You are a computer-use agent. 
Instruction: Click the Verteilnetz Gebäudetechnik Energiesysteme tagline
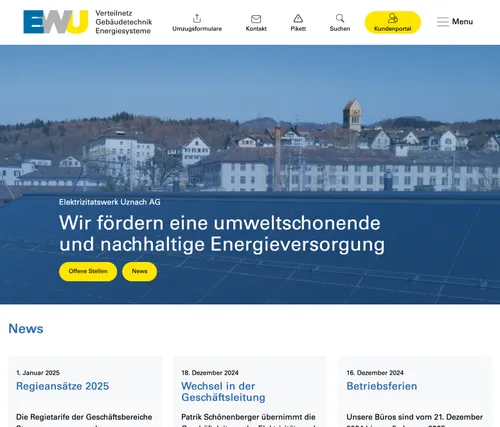[124, 22]
